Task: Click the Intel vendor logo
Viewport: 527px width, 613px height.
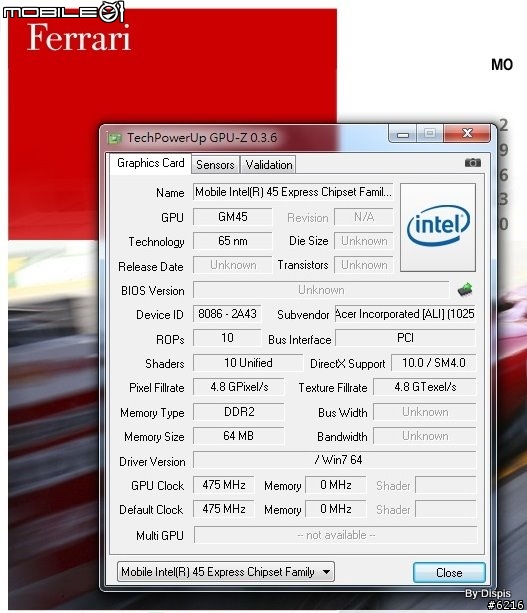Action: click(438, 227)
